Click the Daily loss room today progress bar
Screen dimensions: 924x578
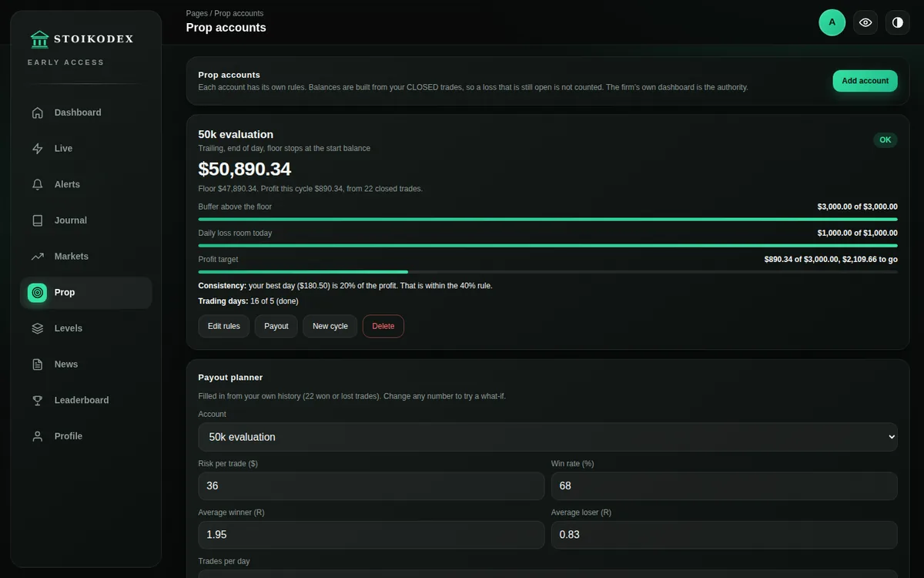(547, 246)
